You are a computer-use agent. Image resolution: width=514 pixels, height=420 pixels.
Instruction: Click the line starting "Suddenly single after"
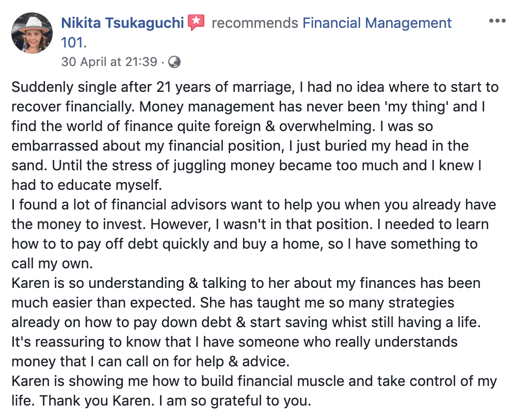(255, 87)
